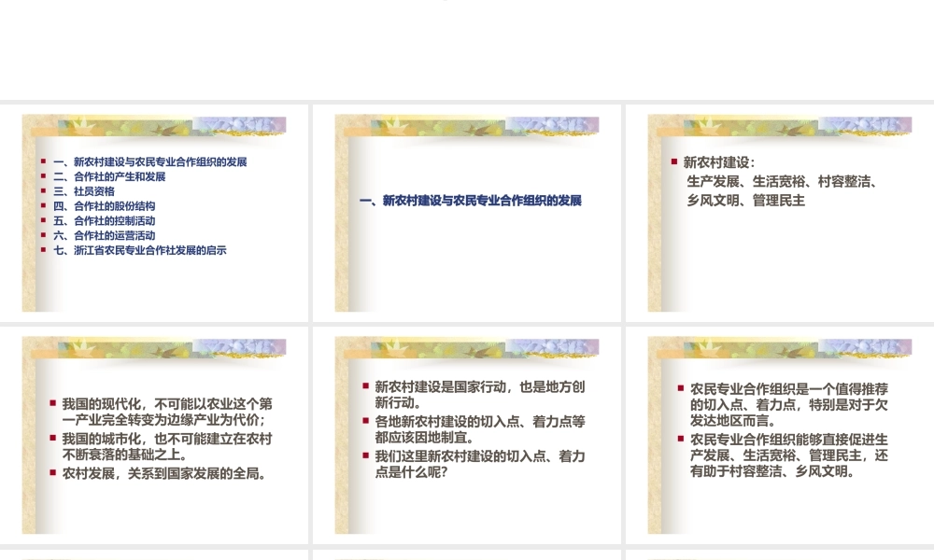This screenshot has width=934, height=560.
Task: Open the table of contents slide thumbnail
Action: [154, 213]
